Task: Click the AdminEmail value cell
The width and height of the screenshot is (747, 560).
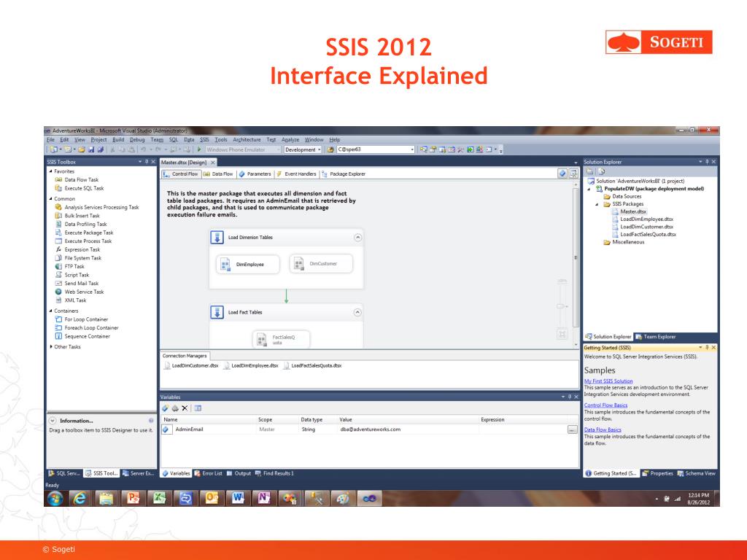Action: click(409, 429)
